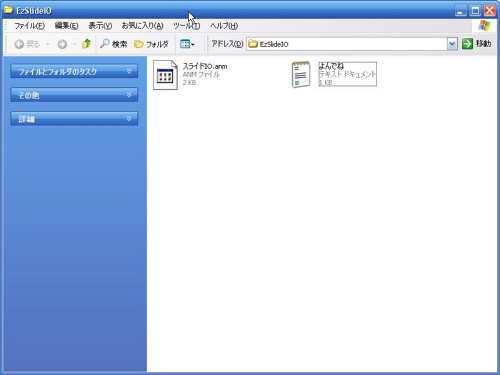
Task: Open the Back button history dropdown arrow
Action: pos(48,44)
